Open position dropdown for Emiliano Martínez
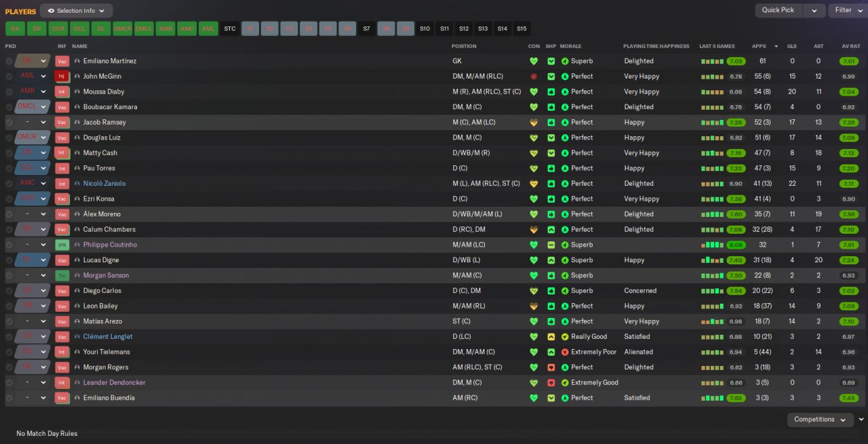 [x=43, y=61]
